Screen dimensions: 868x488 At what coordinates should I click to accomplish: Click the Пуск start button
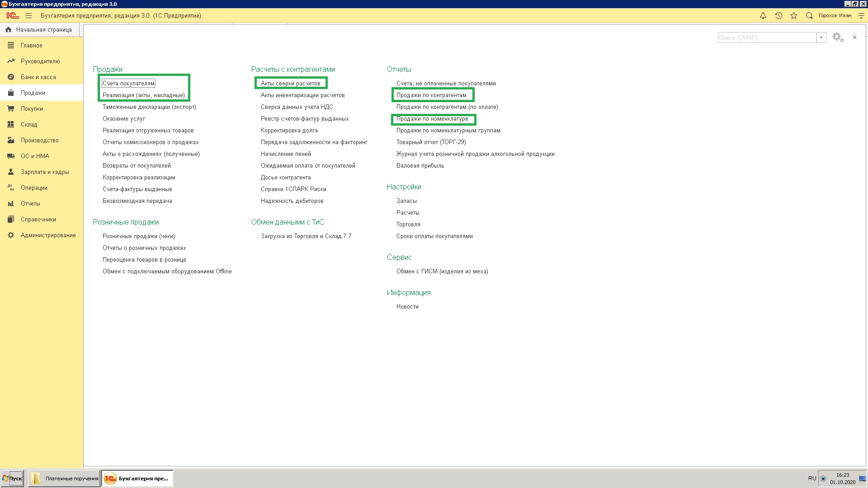coord(12,479)
